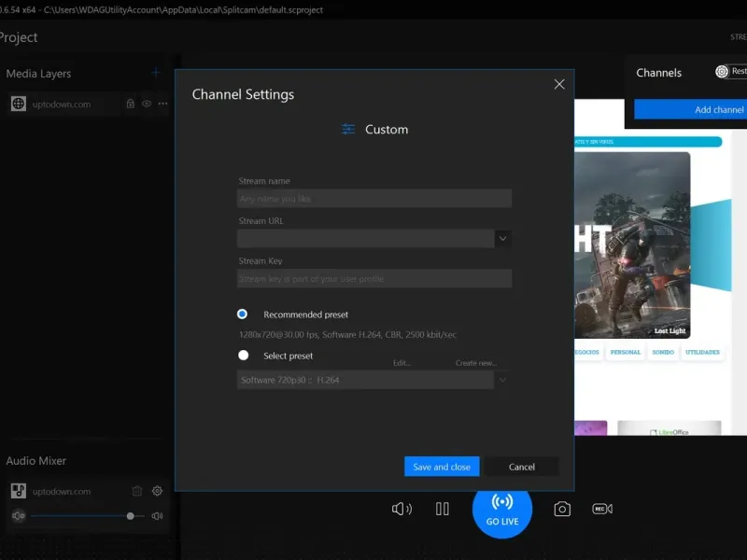The width and height of the screenshot is (747, 560).
Task: Click the Save and close button
Action: coord(442,467)
